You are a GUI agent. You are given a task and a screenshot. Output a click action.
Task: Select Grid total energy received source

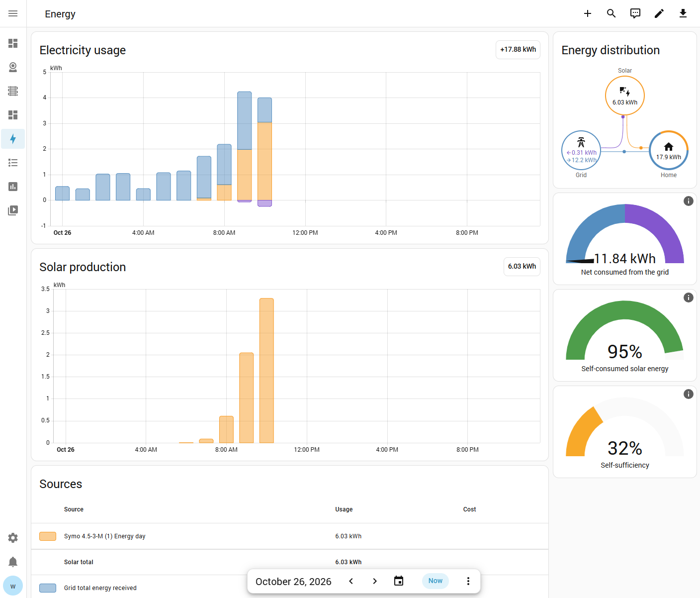click(x=100, y=588)
